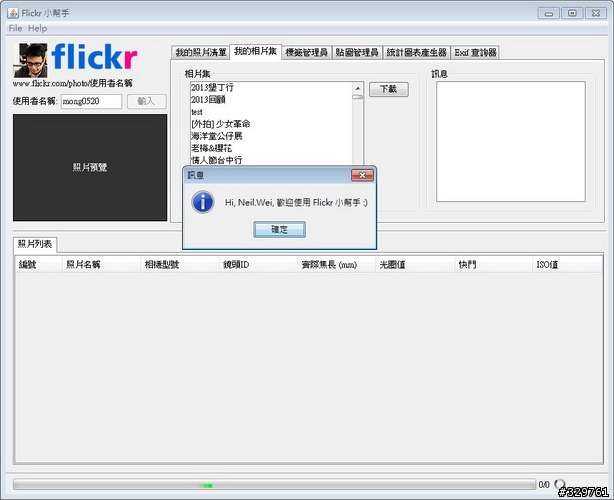Click the blue info icon in dialog
The image size is (614, 500).
click(x=203, y=202)
